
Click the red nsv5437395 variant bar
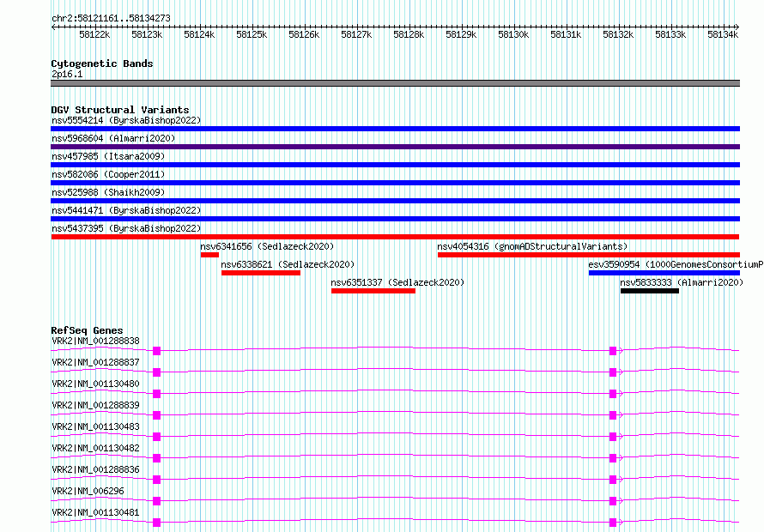(395, 237)
